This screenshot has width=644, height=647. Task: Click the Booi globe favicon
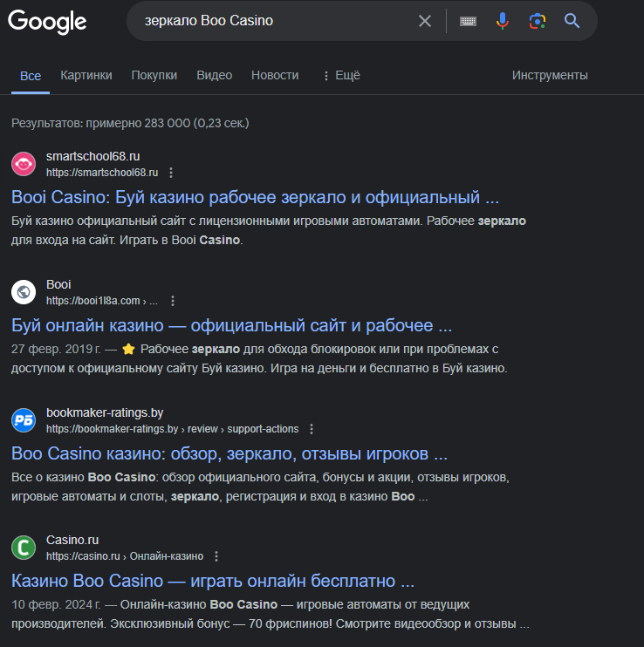pos(24,292)
